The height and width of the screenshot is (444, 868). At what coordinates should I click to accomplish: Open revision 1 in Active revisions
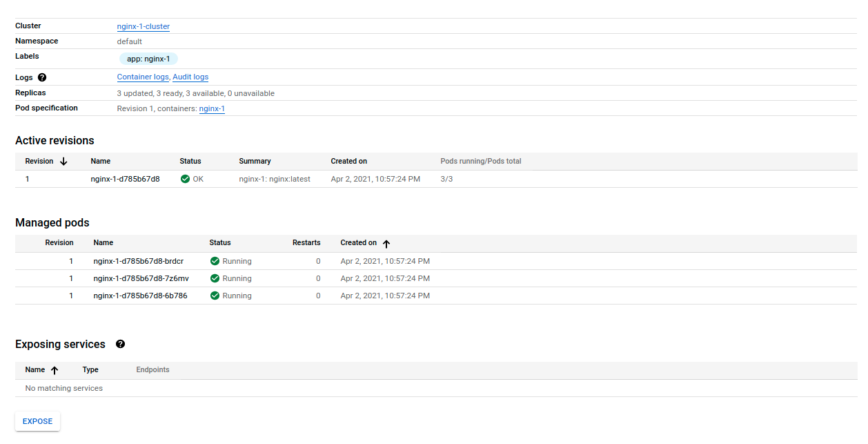coord(28,179)
